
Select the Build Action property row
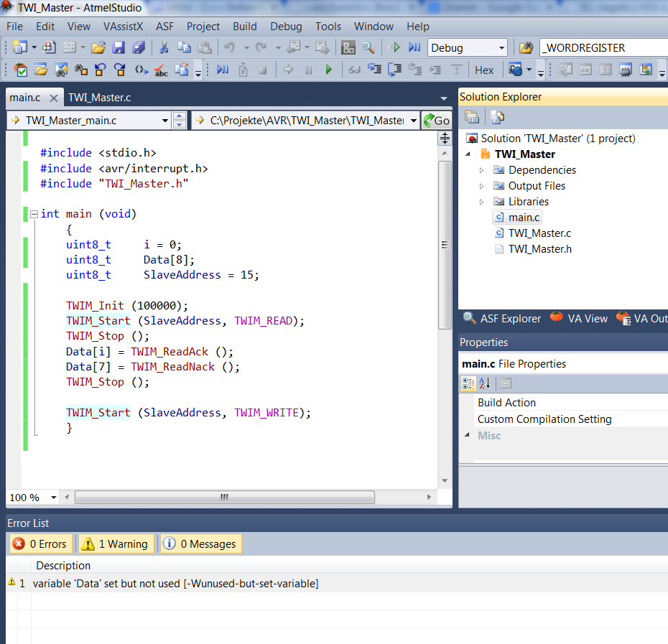pyautogui.click(x=571, y=403)
